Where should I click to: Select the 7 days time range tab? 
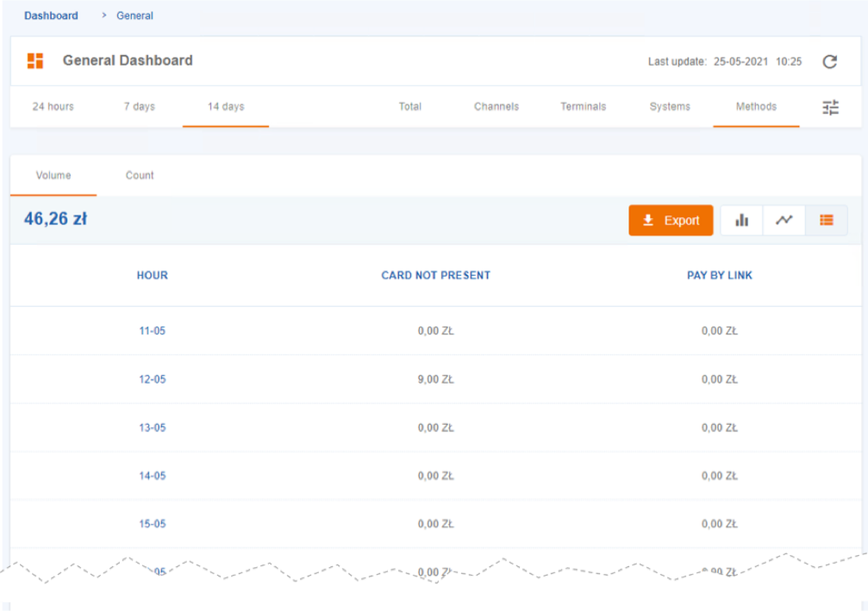tap(140, 106)
